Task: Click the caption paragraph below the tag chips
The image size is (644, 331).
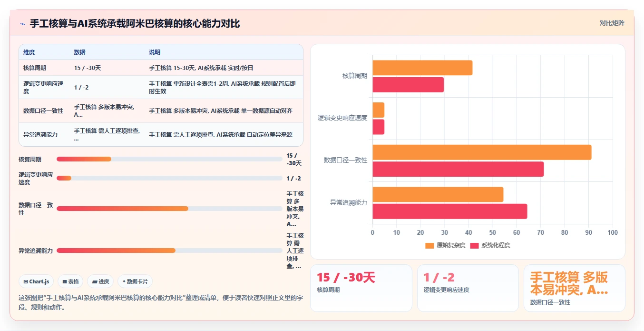Action: pos(161,302)
